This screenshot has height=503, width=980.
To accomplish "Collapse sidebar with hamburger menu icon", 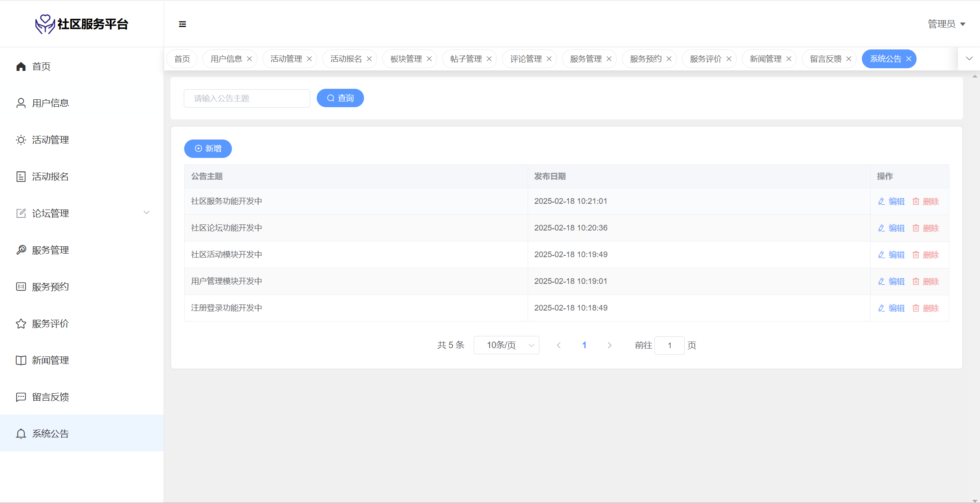I will click(x=182, y=24).
